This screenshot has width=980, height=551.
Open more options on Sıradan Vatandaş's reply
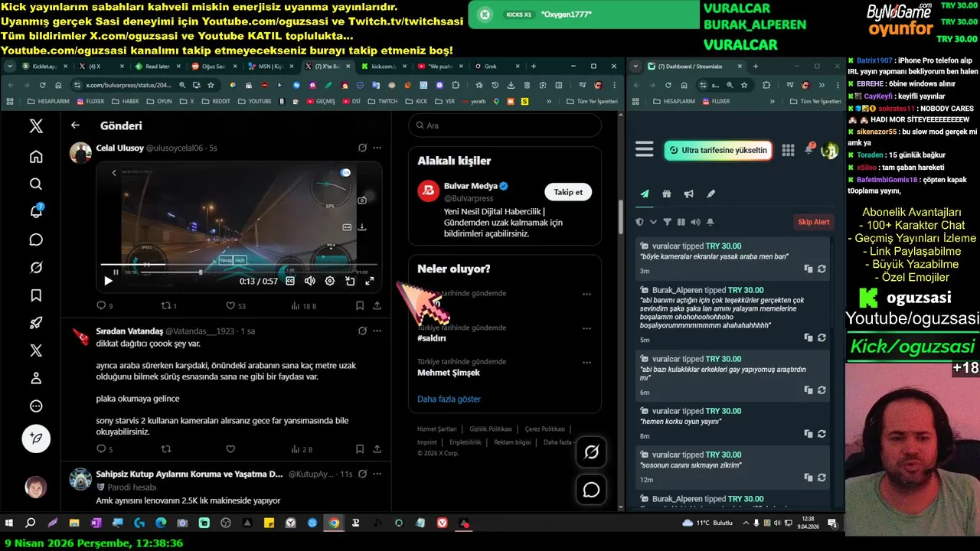click(x=377, y=331)
